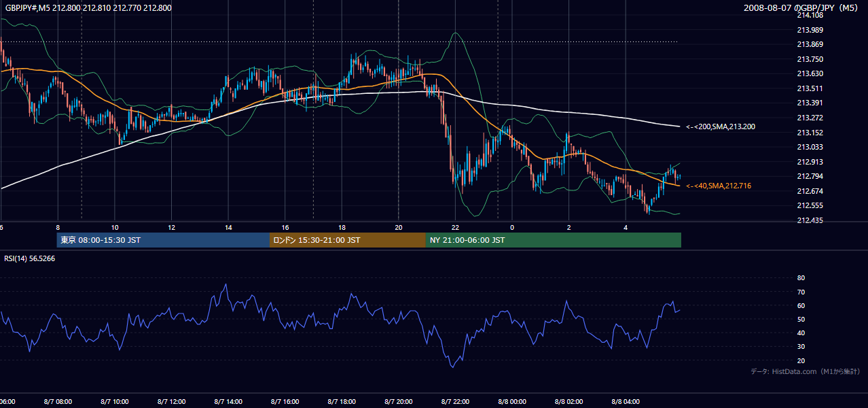Click the 213.750 price axis value
Image resolution: width=868 pixels, height=408 pixels.
coord(809,59)
